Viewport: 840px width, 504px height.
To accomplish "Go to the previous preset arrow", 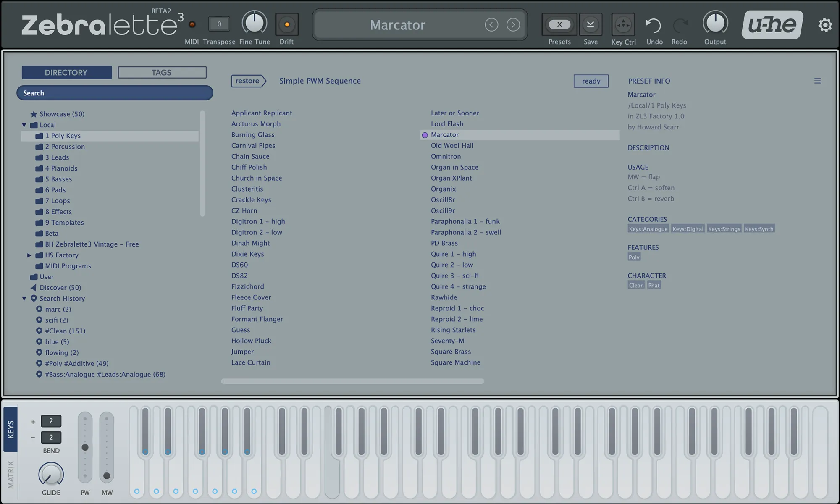I will pos(491,25).
